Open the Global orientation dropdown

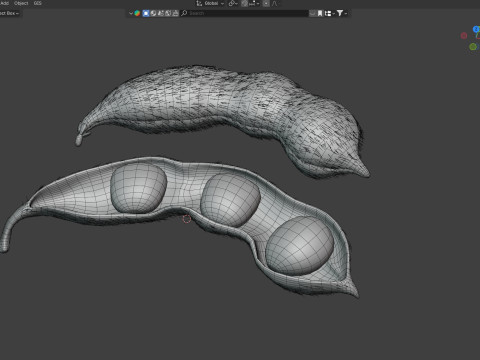coord(214,3)
